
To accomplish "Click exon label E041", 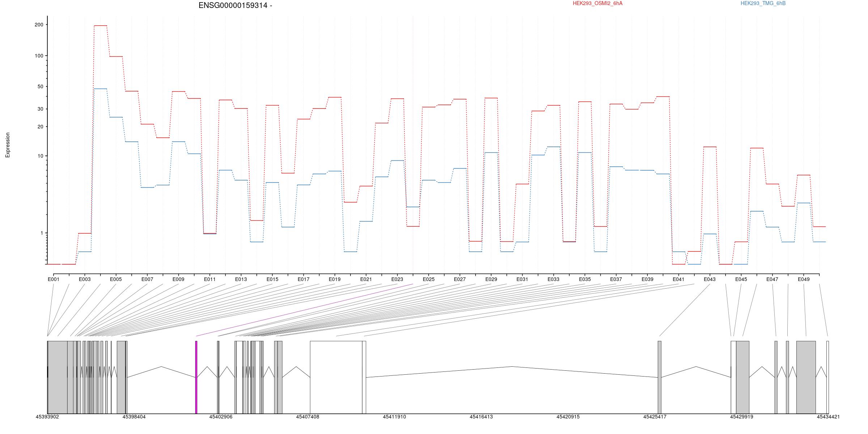I will pos(678,279).
